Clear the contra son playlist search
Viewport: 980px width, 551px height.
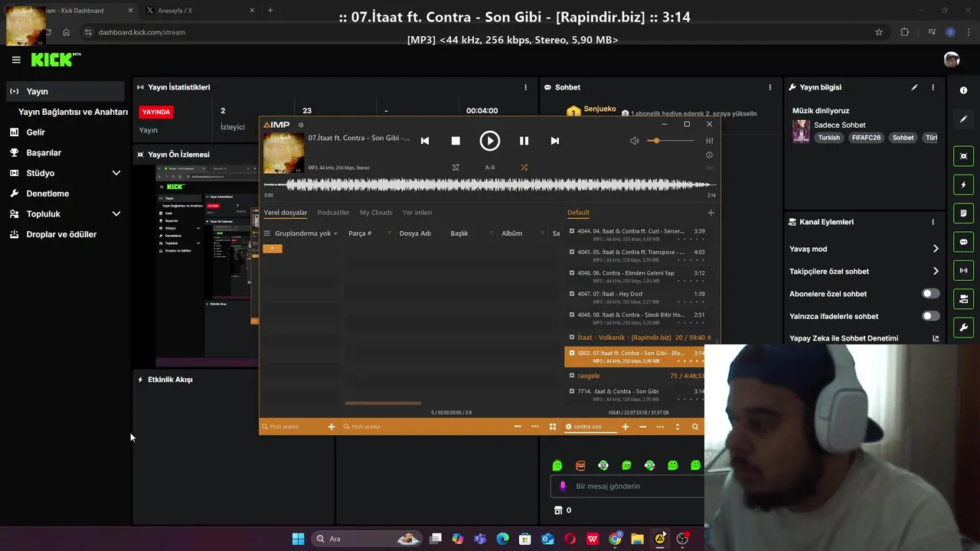tap(569, 427)
